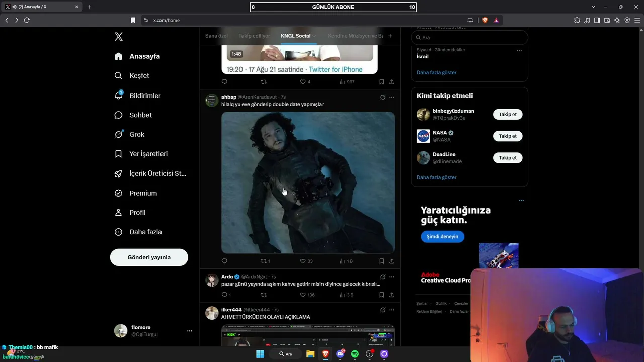Viewport: 644px width, 362px height.
Task: Show more trends via Daha fazla göster
Action: tap(436, 73)
